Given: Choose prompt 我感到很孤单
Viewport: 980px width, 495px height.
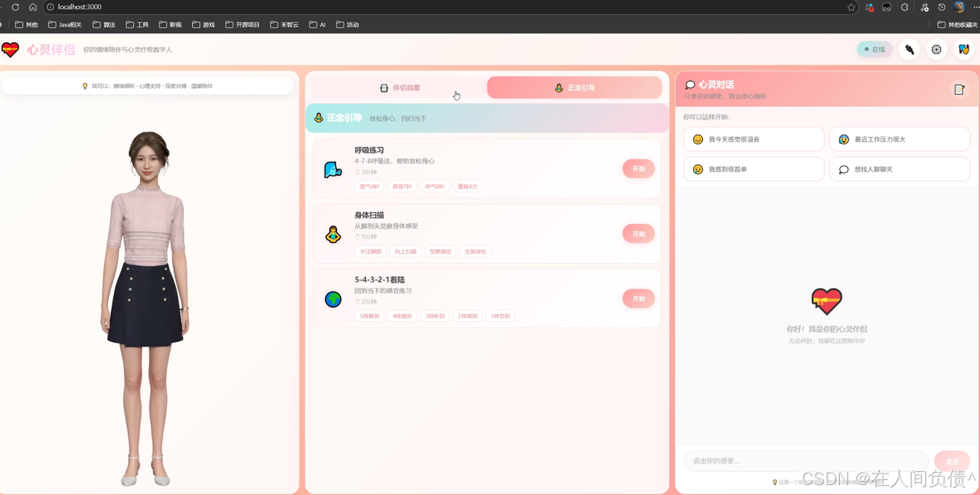Looking at the screenshot, I should tap(753, 169).
